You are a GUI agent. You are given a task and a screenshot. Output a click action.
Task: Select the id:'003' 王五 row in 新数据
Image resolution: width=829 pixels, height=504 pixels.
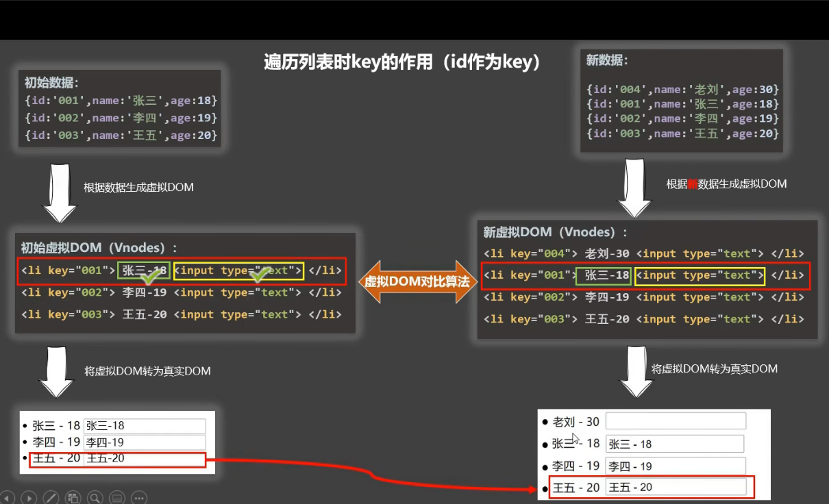click(683, 134)
